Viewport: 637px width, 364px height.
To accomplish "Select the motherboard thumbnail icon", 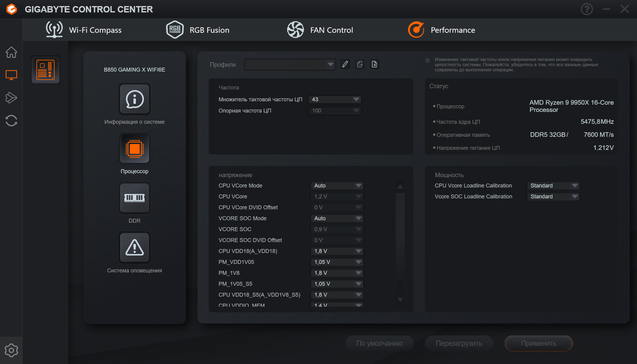I will (45, 70).
